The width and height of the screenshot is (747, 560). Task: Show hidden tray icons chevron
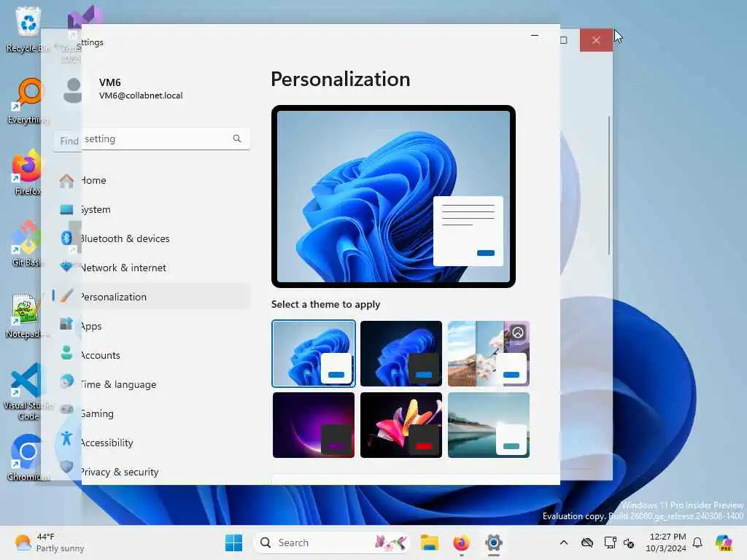pyautogui.click(x=564, y=542)
